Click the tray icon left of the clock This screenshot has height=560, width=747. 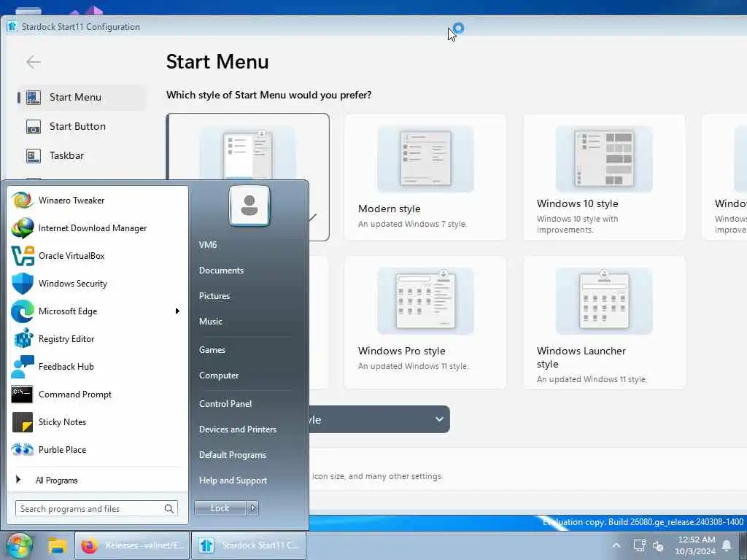659,546
